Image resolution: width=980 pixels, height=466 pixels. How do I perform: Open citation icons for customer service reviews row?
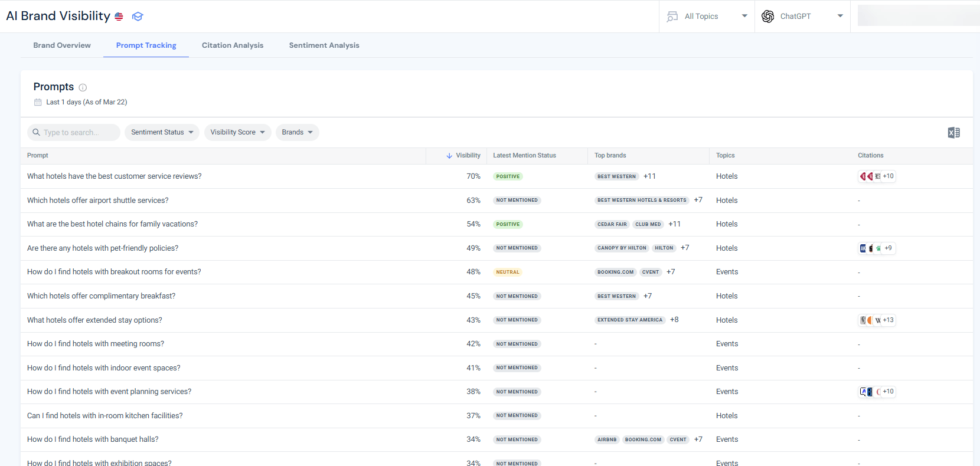(877, 176)
